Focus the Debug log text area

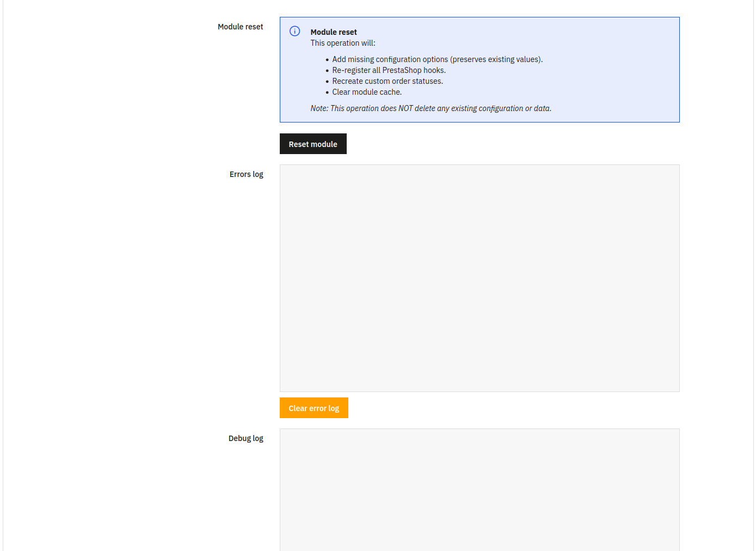pyautogui.click(x=479, y=489)
